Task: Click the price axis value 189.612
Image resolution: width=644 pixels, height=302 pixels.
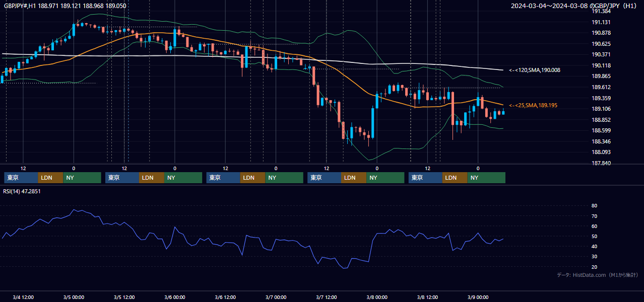Action: pos(601,87)
